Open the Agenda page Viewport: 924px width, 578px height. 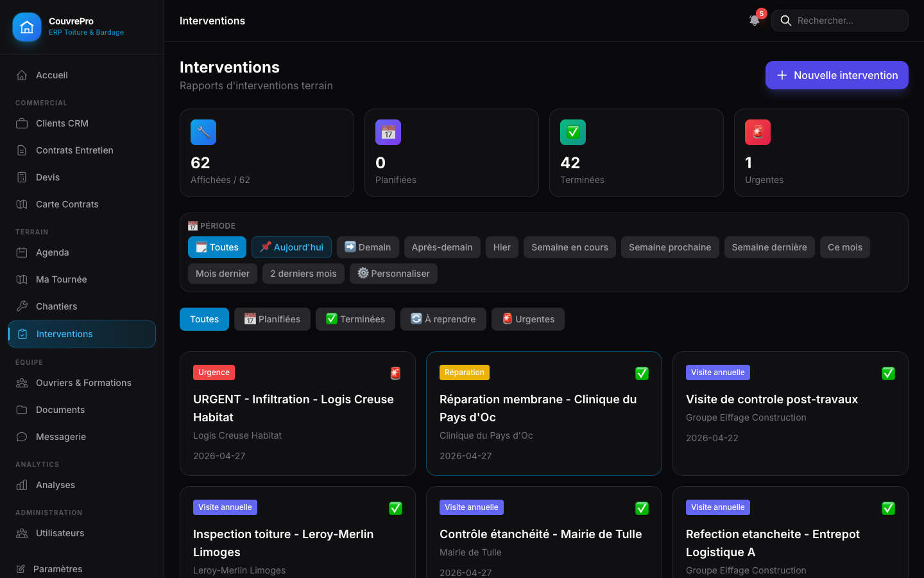point(81,252)
